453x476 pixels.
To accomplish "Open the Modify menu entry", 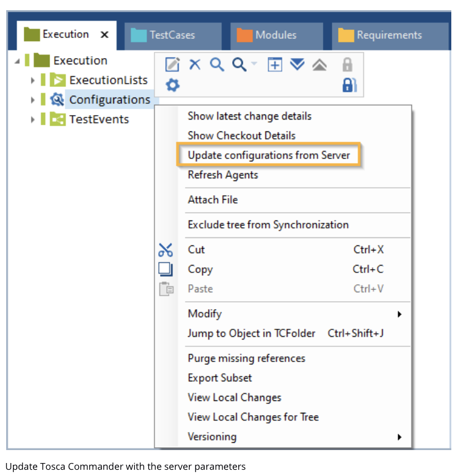I will (x=283, y=314).
